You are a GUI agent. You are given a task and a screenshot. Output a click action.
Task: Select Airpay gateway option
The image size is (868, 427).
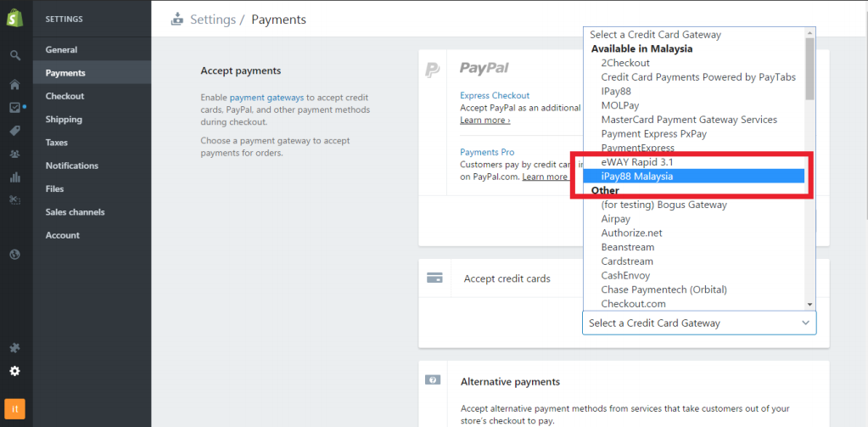(x=694, y=219)
